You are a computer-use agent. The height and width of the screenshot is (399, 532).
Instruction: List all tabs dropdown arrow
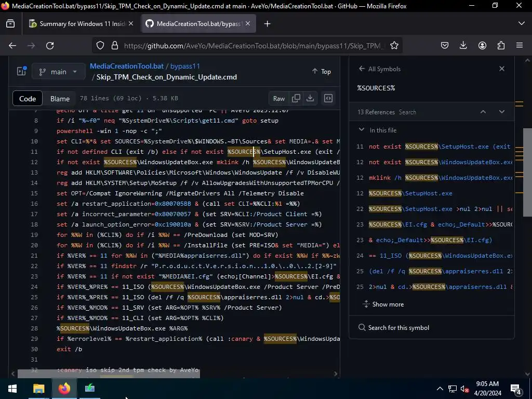click(522, 23)
